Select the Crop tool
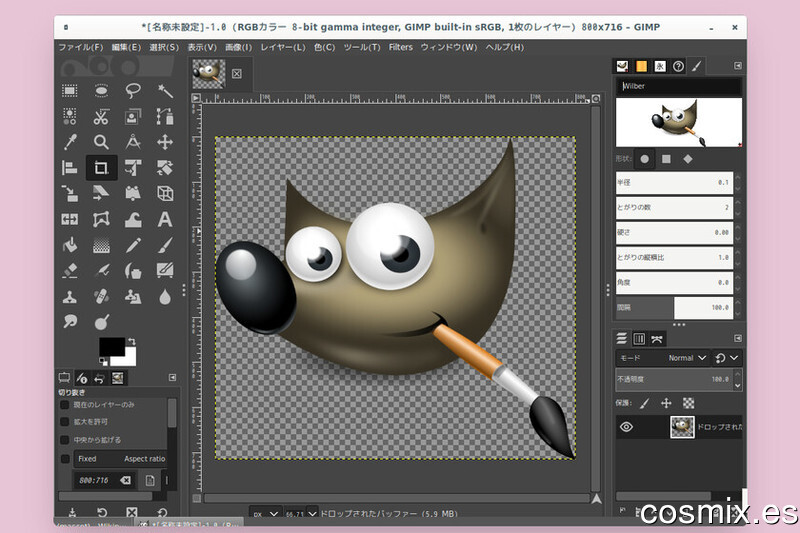 [x=101, y=168]
